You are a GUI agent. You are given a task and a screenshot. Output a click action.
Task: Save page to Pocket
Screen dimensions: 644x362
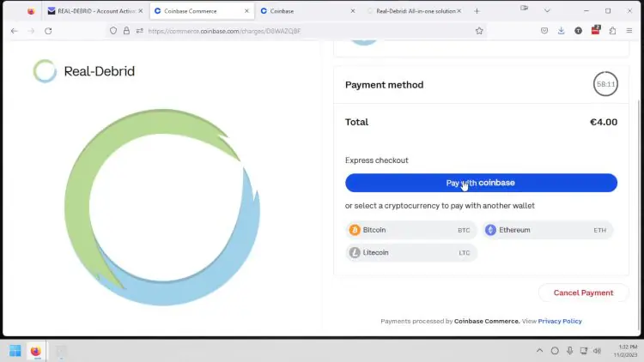click(x=544, y=31)
